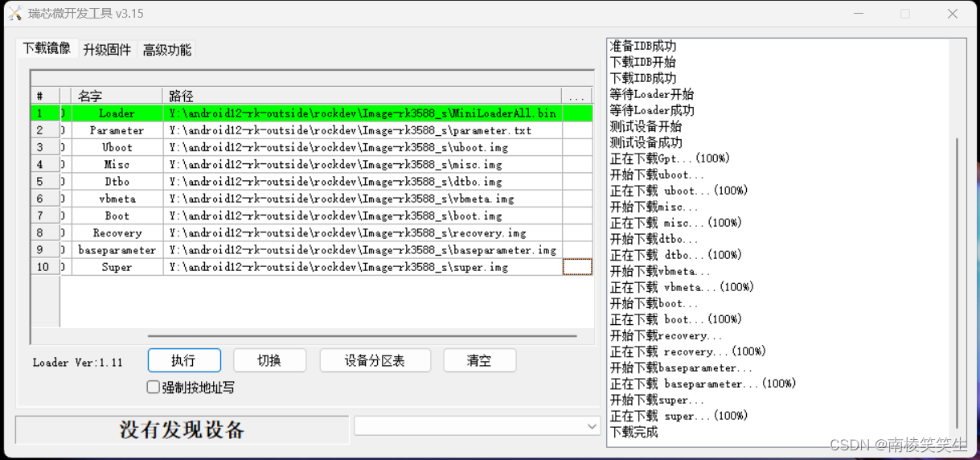Click the 开始下载baseparameter... log line
980x460 pixels.
(682, 368)
